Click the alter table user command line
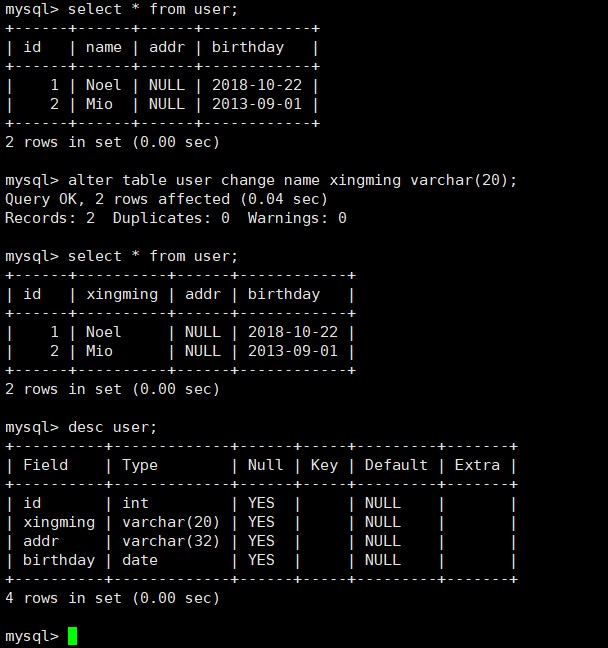 (x=292, y=180)
